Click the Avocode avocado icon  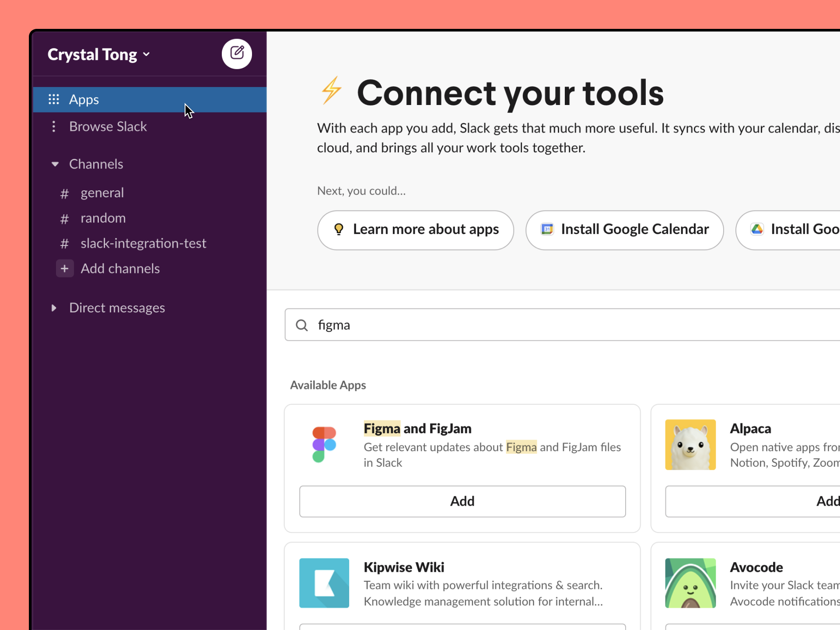click(x=690, y=583)
